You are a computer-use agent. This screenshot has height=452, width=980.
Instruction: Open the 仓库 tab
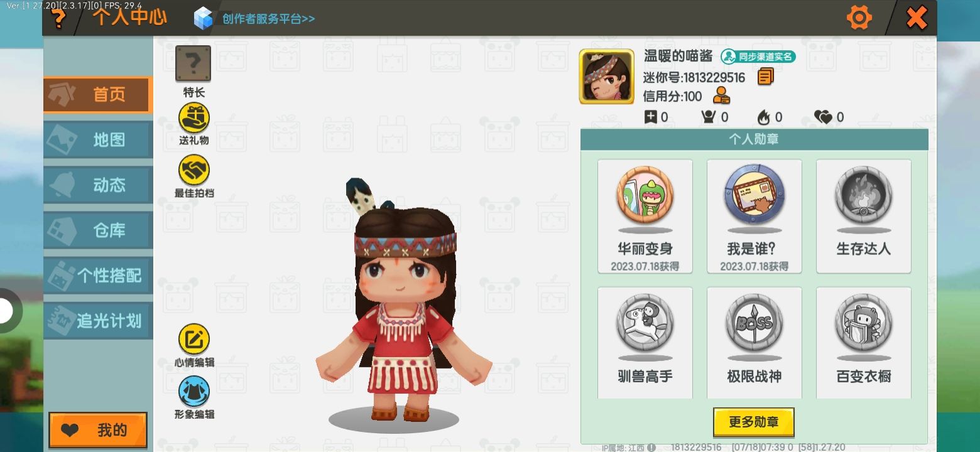point(98,230)
